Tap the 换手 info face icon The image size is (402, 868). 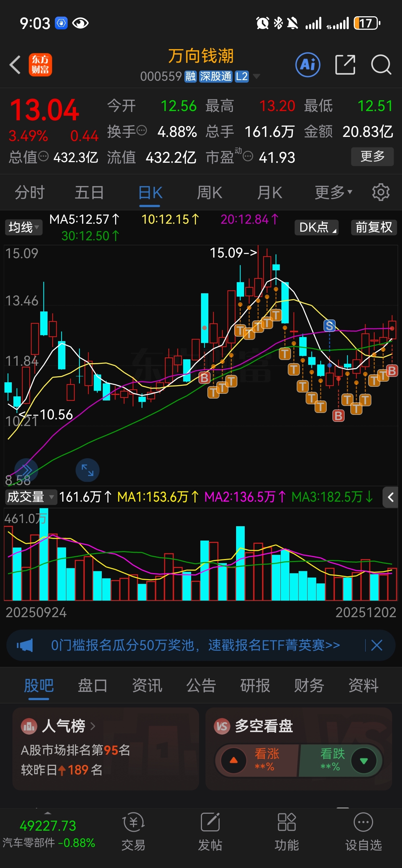click(142, 130)
